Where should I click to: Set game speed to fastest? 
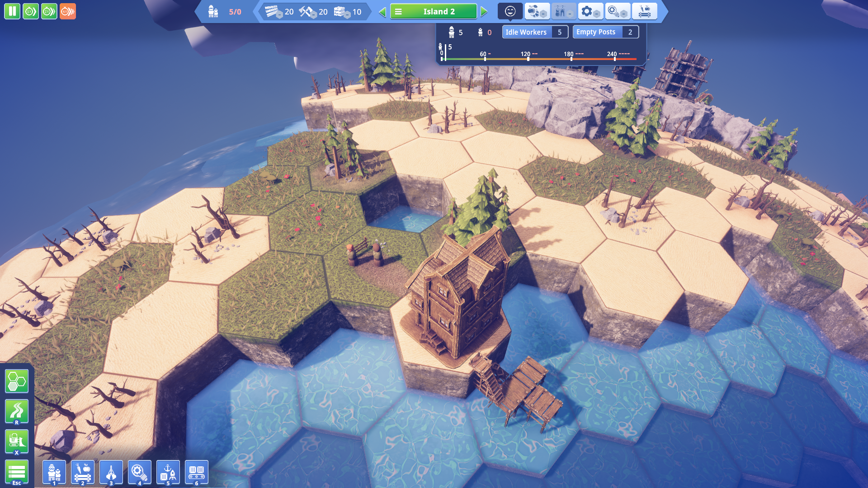click(x=68, y=11)
